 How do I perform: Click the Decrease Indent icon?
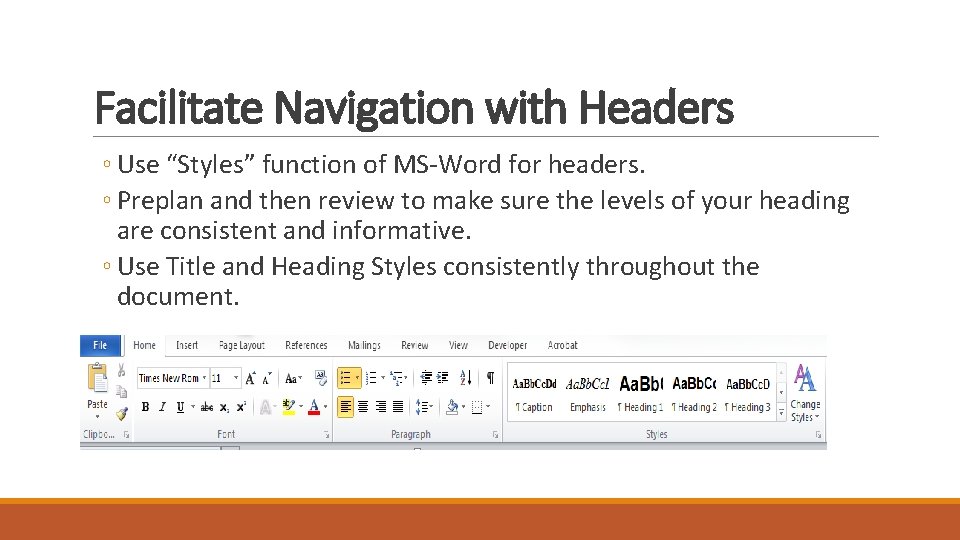point(426,378)
